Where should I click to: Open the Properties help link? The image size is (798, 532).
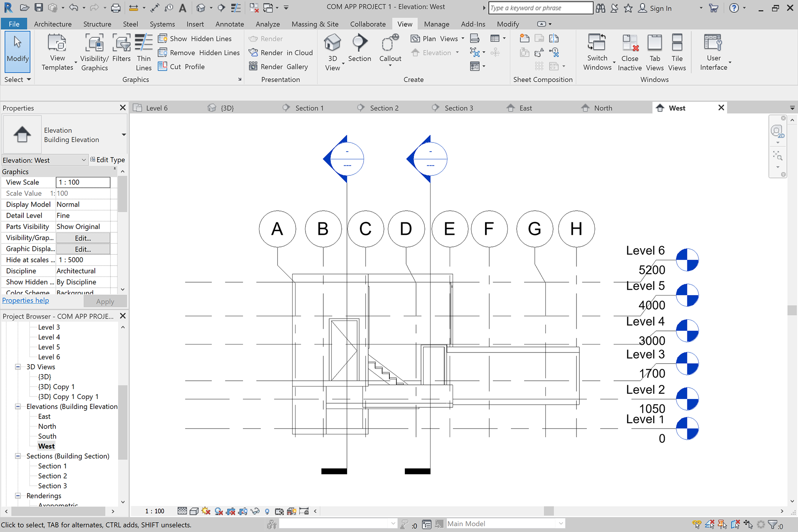[x=25, y=300]
